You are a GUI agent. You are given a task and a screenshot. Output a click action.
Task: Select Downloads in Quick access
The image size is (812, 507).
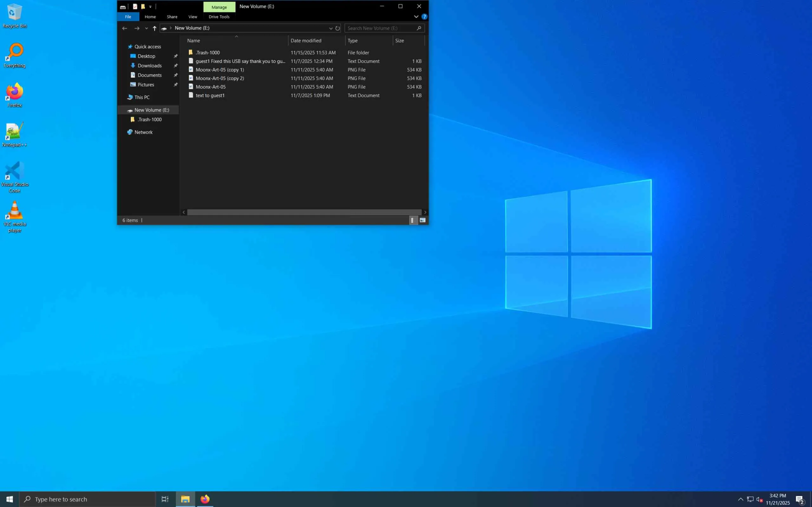click(x=149, y=65)
